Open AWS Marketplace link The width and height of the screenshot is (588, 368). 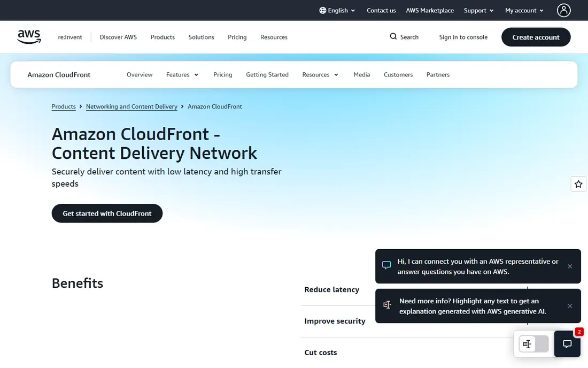click(x=430, y=11)
